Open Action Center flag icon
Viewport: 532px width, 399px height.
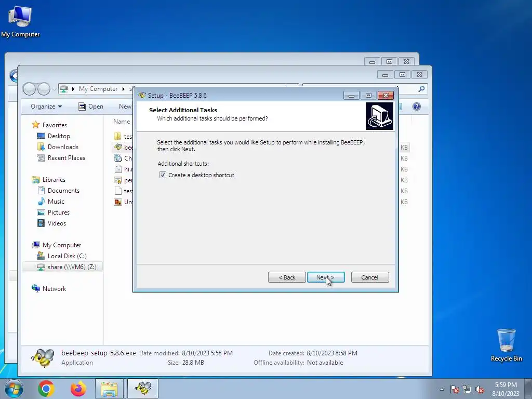pos(455,389)
